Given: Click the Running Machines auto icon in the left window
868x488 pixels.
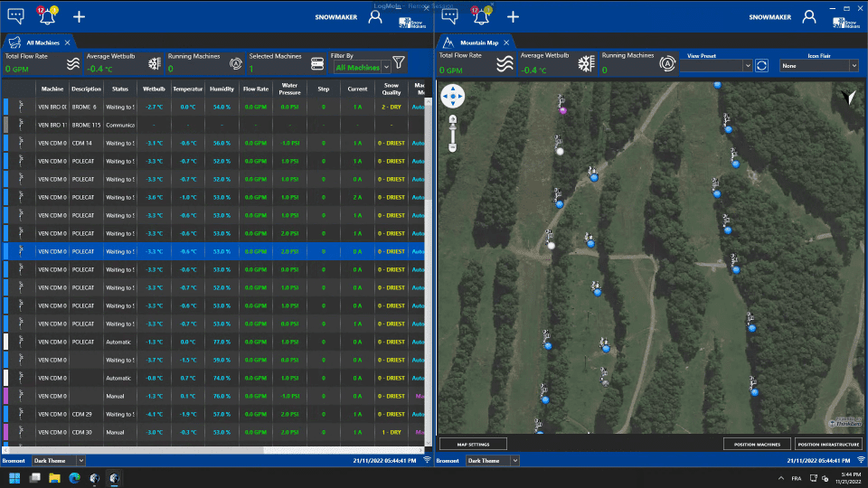Looking at the screenshot, I should pos(236,64).
